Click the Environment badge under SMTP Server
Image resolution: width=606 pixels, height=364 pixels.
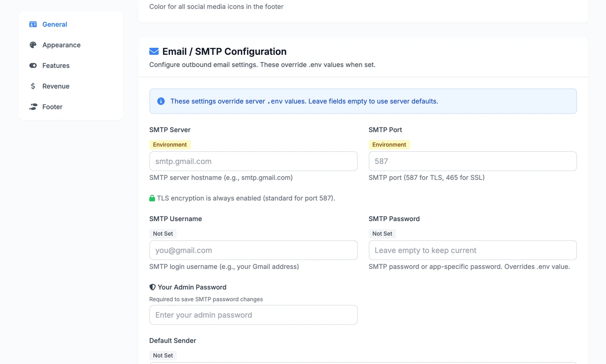tap(170, 145)
